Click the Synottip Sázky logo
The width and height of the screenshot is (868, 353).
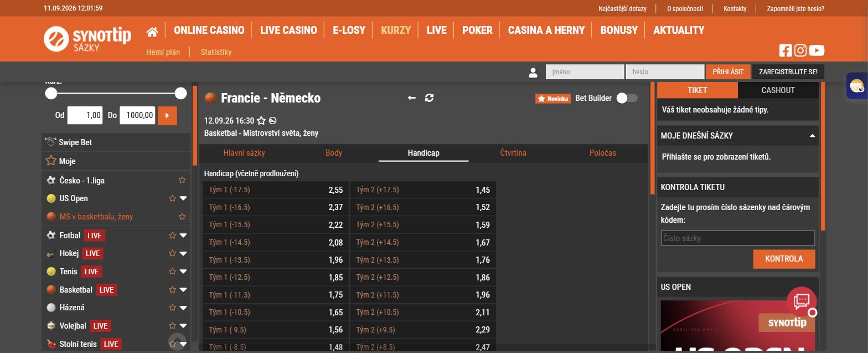pyautogui.click(x=87, y=39)
